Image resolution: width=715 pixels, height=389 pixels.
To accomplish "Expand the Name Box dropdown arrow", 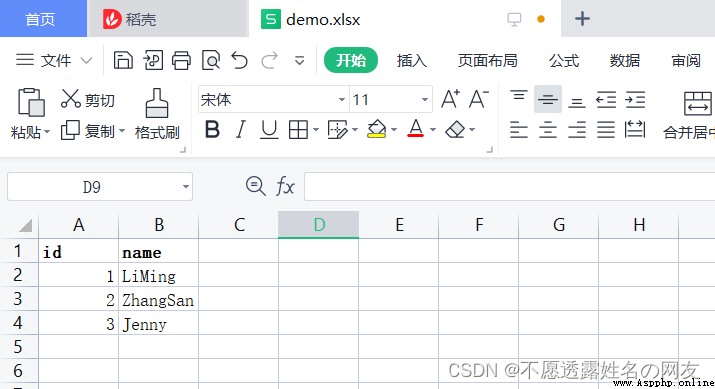I will pyautogui.click(x=186, y=187).
